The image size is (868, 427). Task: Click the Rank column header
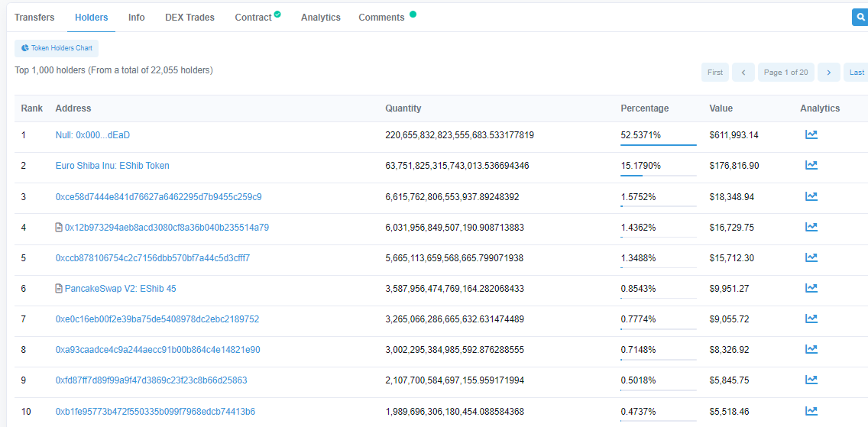tap(31, 108)
